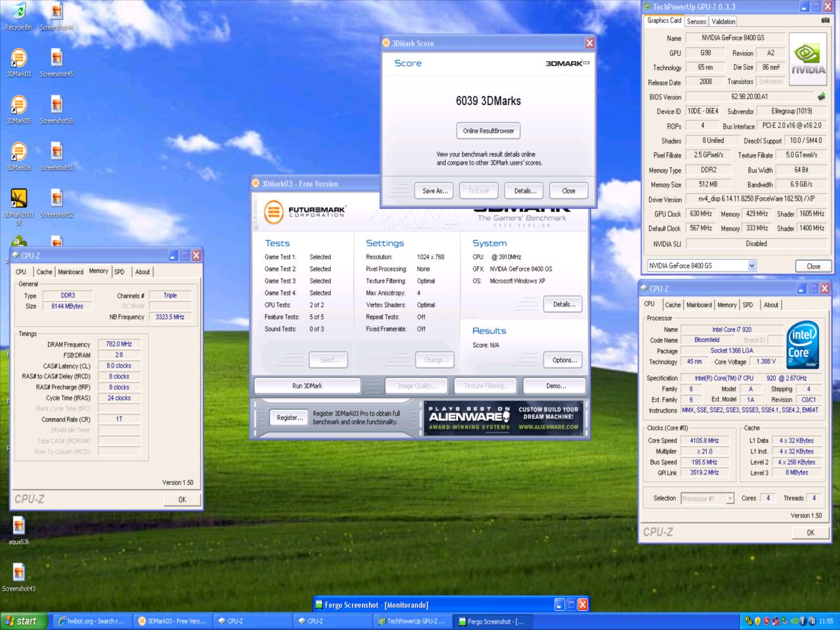This screenshot has width=840, height=630.
Task: Select the 3DMark06 desktop shortcut
Action: tap(19, 156)
